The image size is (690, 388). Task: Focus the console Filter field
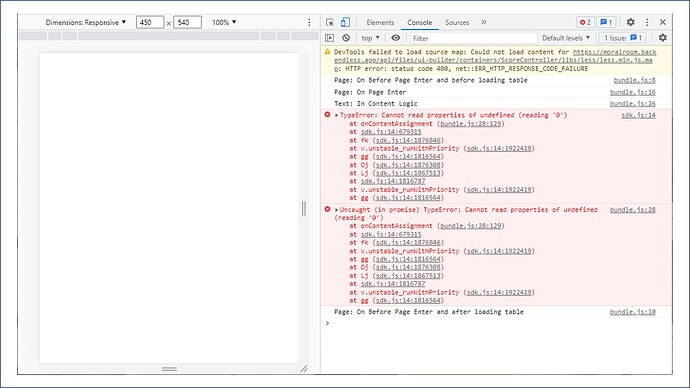[473, 38]
